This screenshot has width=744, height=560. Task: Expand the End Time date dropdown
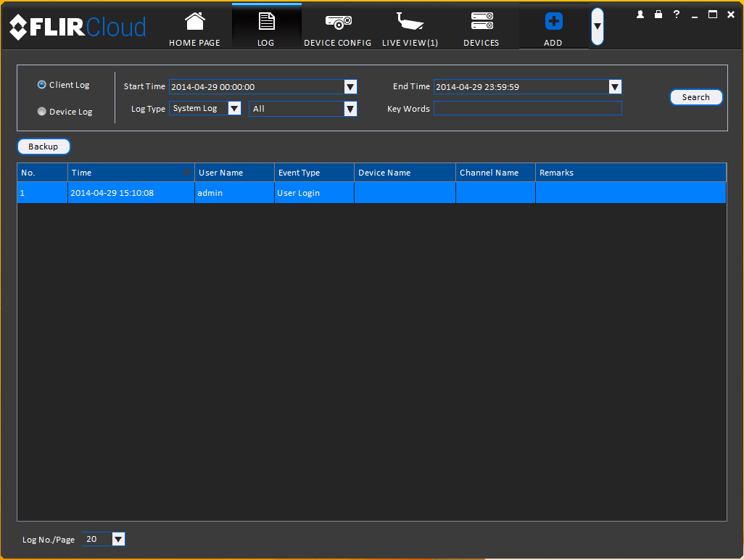(615, 87)
